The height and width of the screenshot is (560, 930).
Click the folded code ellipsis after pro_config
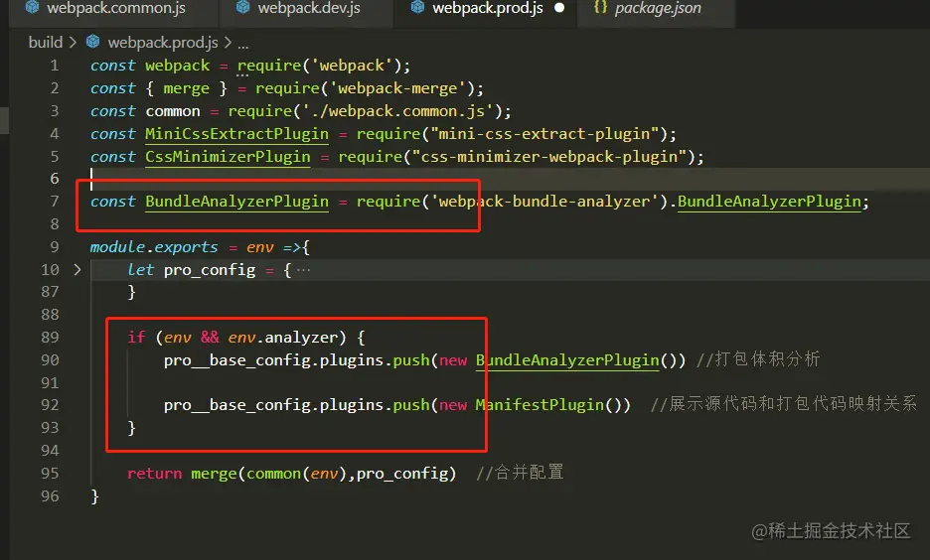tap(303, 270)
